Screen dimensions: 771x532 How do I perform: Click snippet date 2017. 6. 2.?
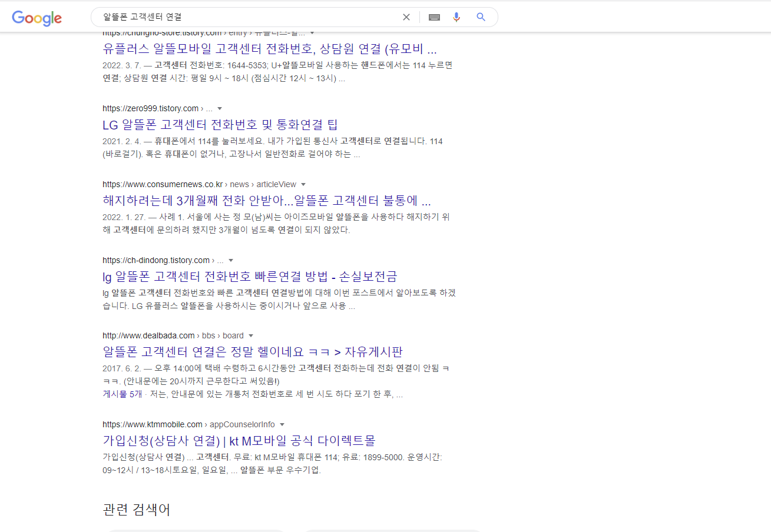(122, 368)
